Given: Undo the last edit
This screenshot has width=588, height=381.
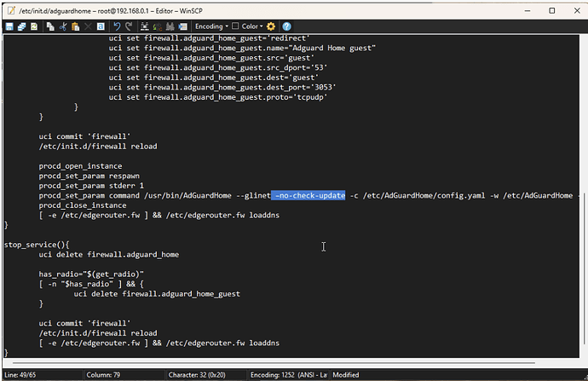Looking at the screenshot, I should pyautogui.click(x=117, y=26).
